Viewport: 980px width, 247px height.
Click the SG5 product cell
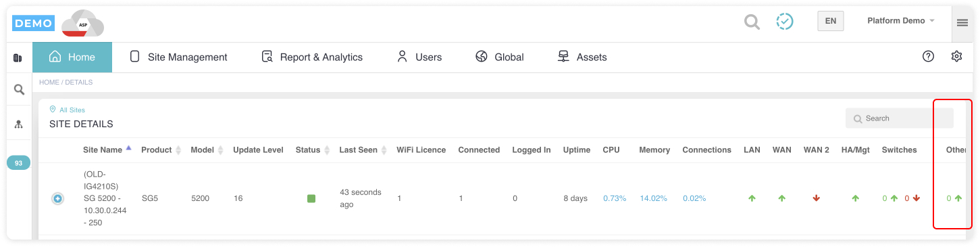pyautogui.click(x=149, y=198)
